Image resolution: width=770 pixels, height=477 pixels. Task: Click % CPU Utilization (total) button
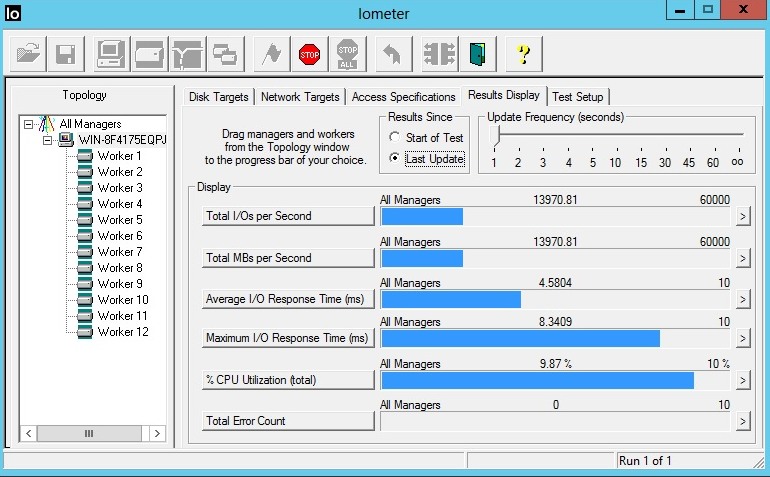[288, 380]
